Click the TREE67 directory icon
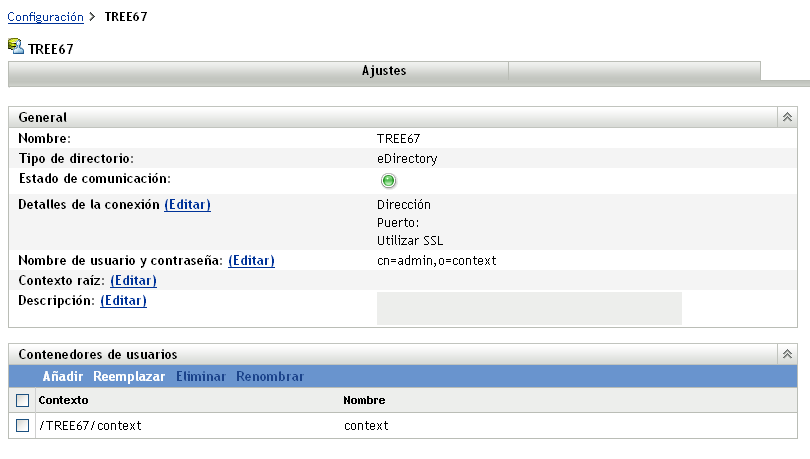 [16, 47]
